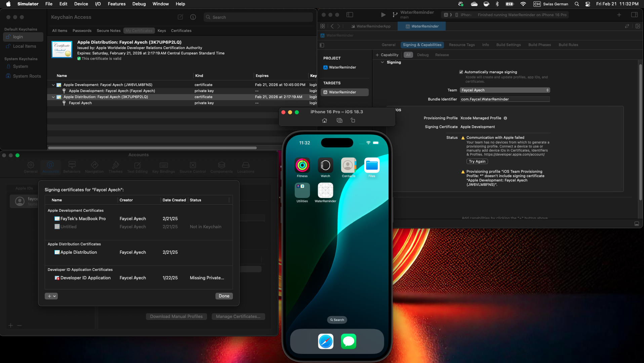Open the Team dropdown showing Faycel Ayech
This screenshot has height=363, width=644.
[505, 90]
